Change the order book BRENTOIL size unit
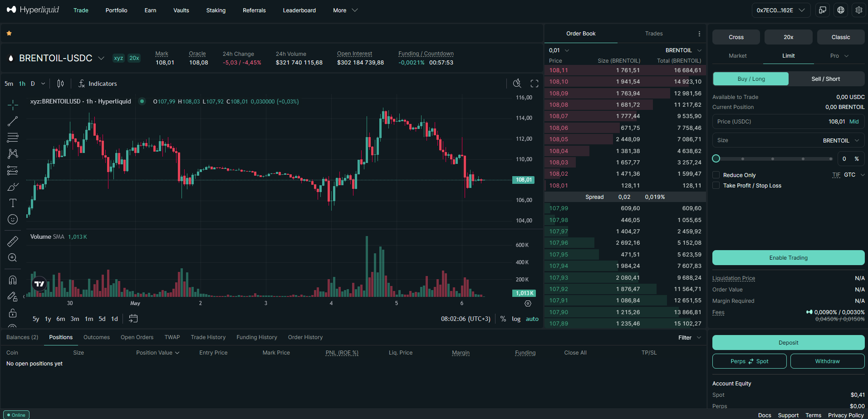Image resolution: width=868 pixels, height=419 pixels. pyautogui.click(x=683, y=50)
